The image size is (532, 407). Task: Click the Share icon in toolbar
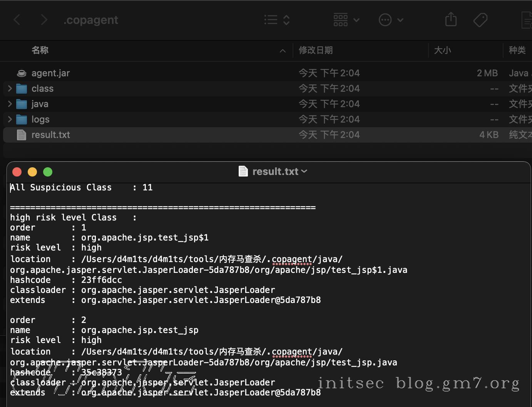coord(451,19)
